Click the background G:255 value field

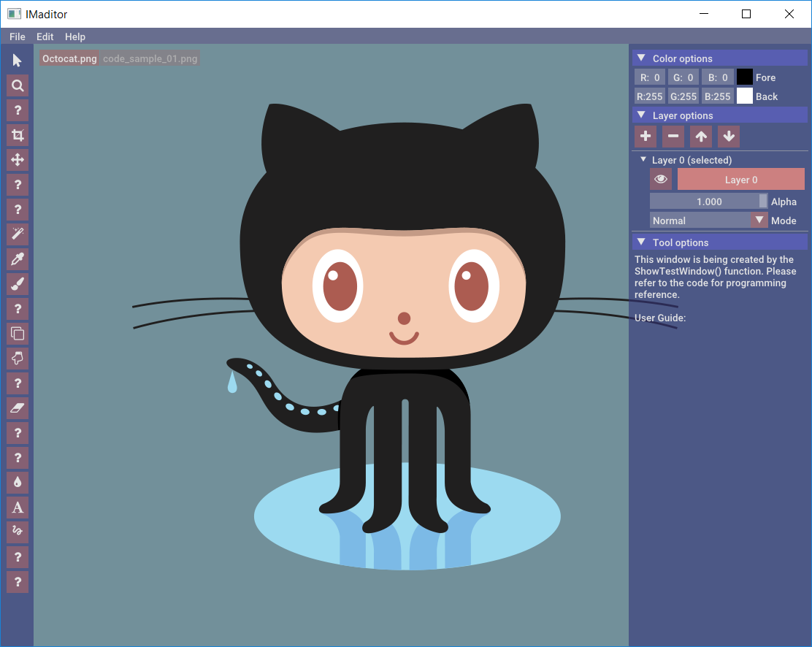point(683,96)
